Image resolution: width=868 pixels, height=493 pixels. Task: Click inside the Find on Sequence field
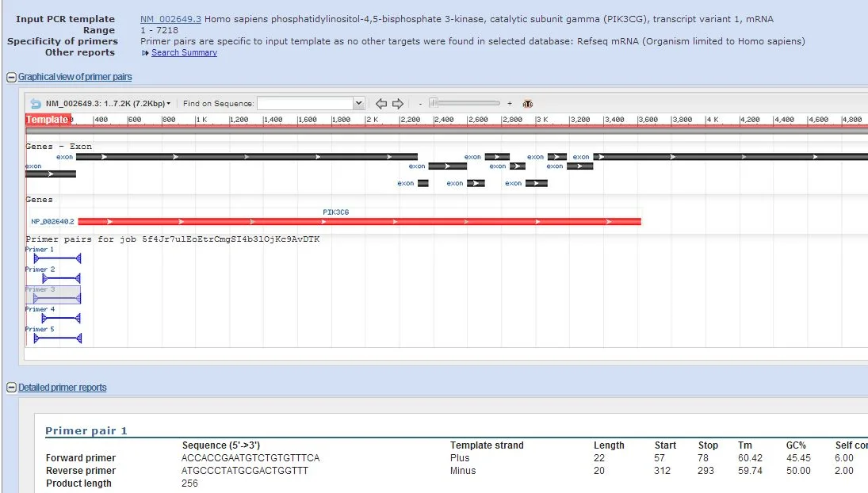coord(305,103)
